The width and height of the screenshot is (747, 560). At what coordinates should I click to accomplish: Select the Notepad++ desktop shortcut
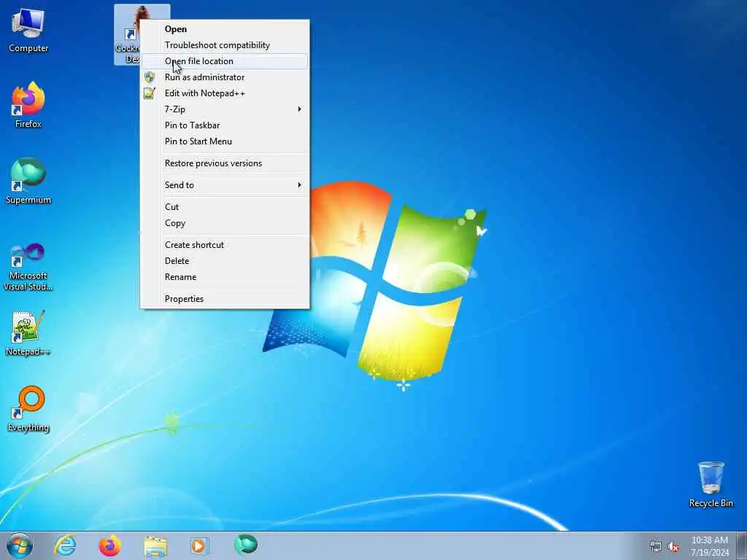coord(28,333)
